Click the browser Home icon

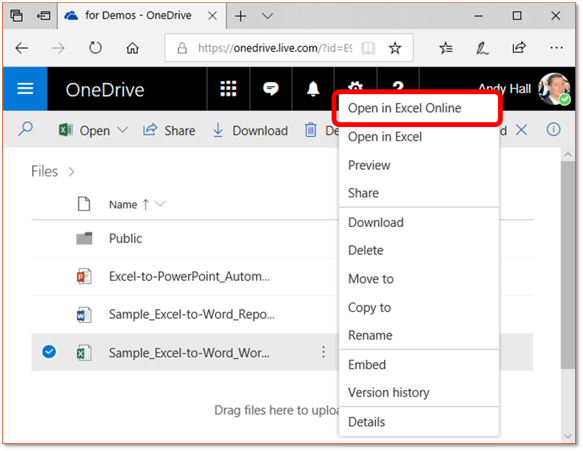click(132, 48)
